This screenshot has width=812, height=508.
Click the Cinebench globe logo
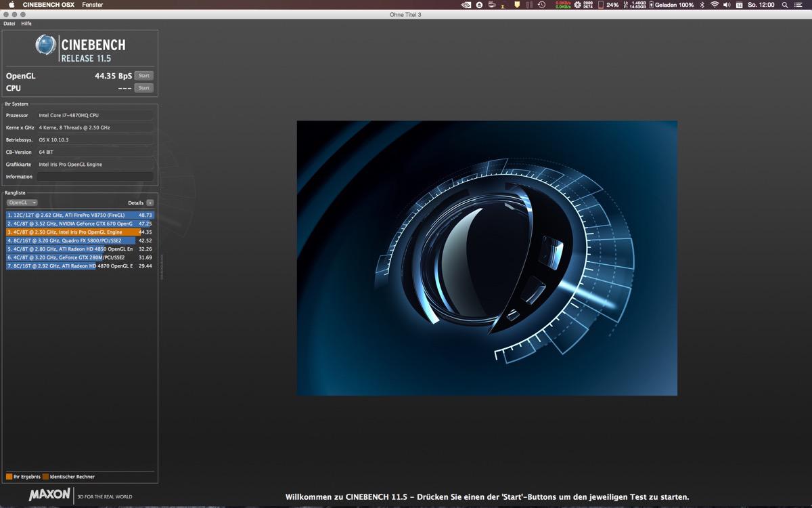(x=46, y=45)
